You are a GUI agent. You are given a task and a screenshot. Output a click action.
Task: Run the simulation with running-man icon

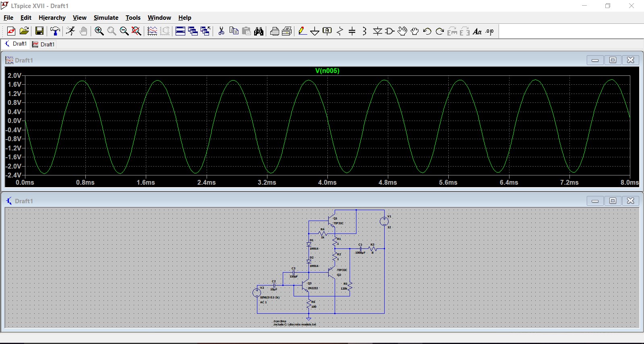[x=70, y=31]
